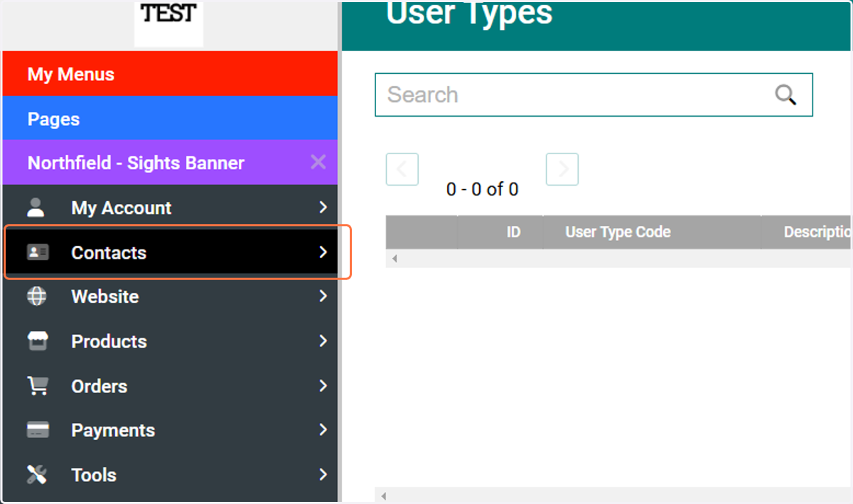
Task: Click the Products storefront icon
Action: [x=37, y=341]
